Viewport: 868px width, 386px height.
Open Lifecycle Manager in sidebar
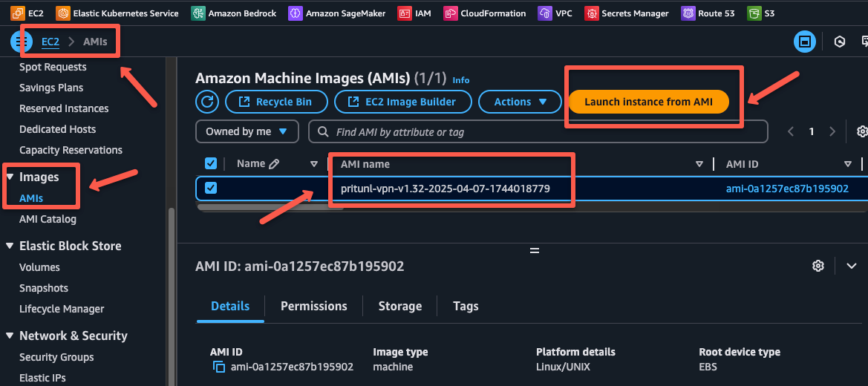point(62,309)
